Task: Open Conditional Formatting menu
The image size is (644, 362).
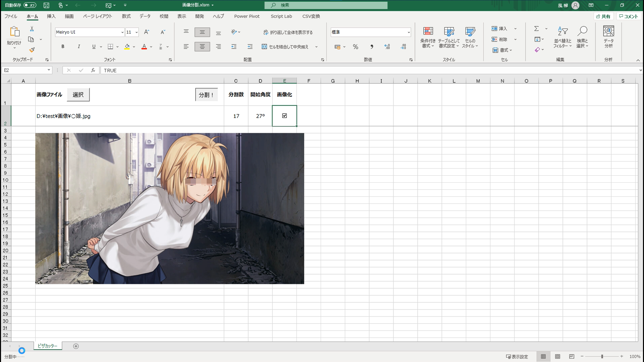Action: coord(428,37)
